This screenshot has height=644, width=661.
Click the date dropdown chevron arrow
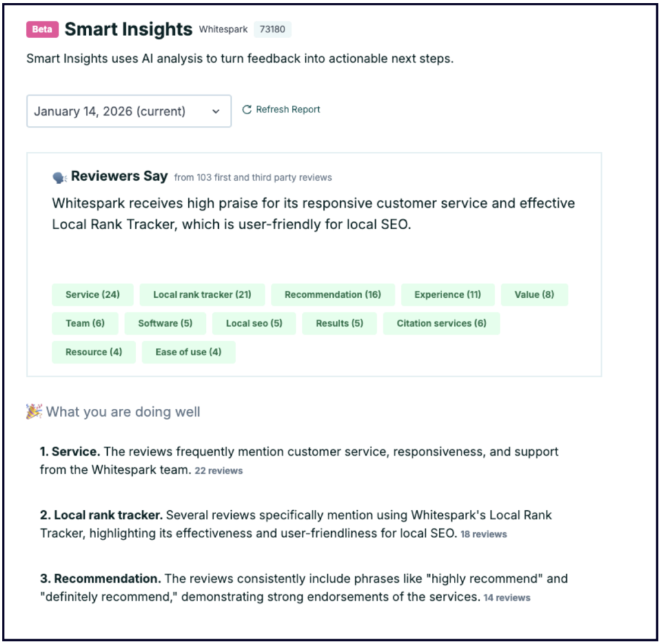pos(216,111)
